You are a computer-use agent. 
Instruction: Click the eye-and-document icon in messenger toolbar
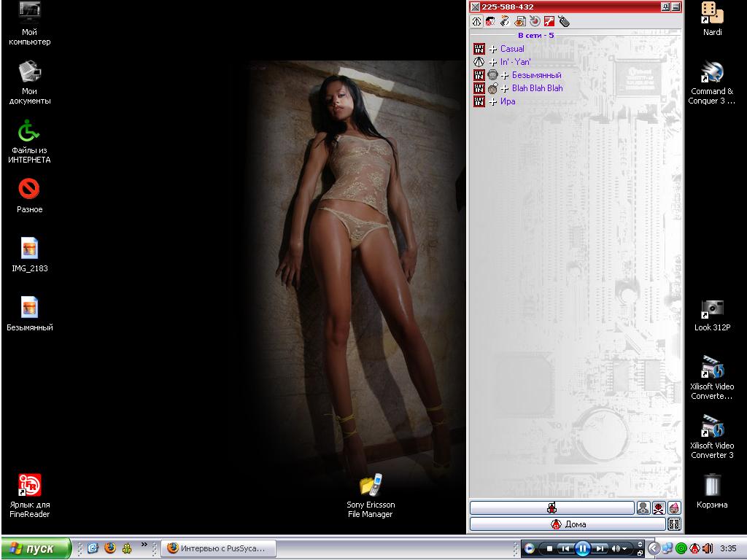point(520,22)
